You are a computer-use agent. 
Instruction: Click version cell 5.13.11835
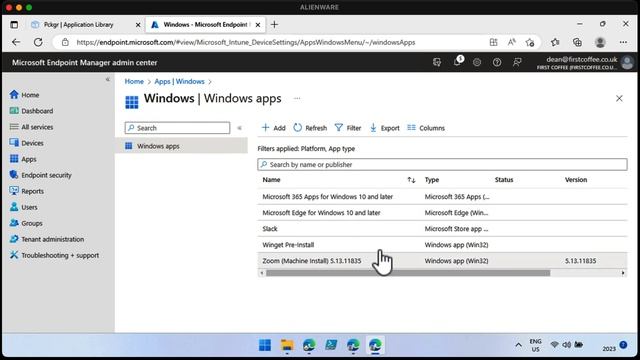pyautogui.click(x=580, y=260)
